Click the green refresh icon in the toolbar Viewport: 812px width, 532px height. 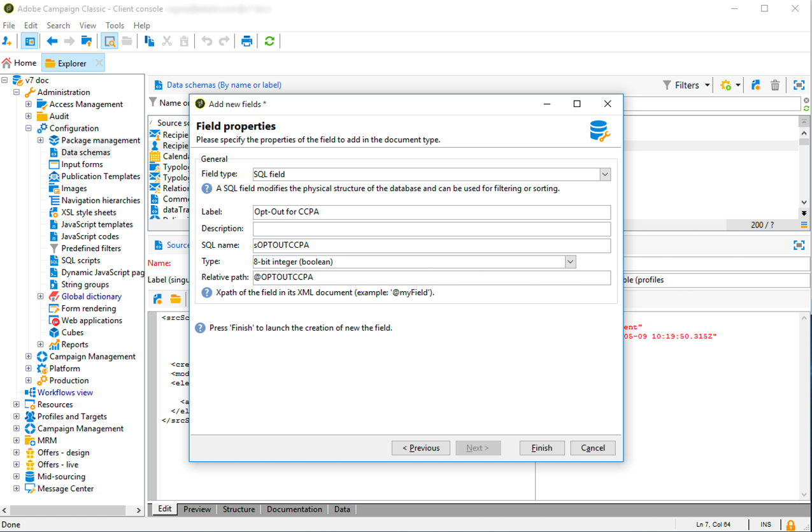[x=269, y=41]
